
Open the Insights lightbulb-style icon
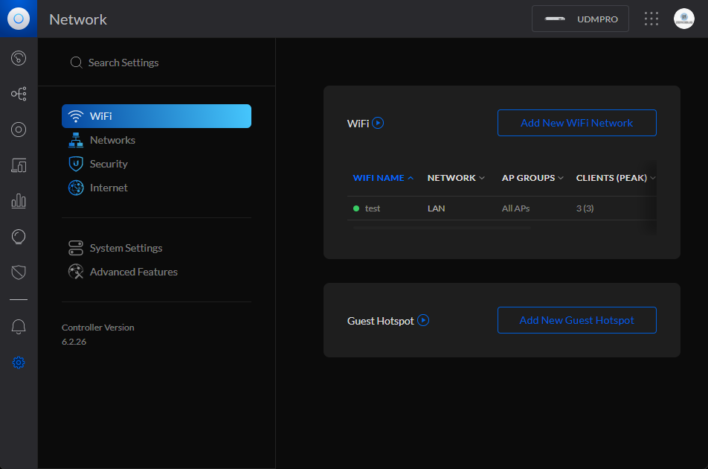click(18, 236)
